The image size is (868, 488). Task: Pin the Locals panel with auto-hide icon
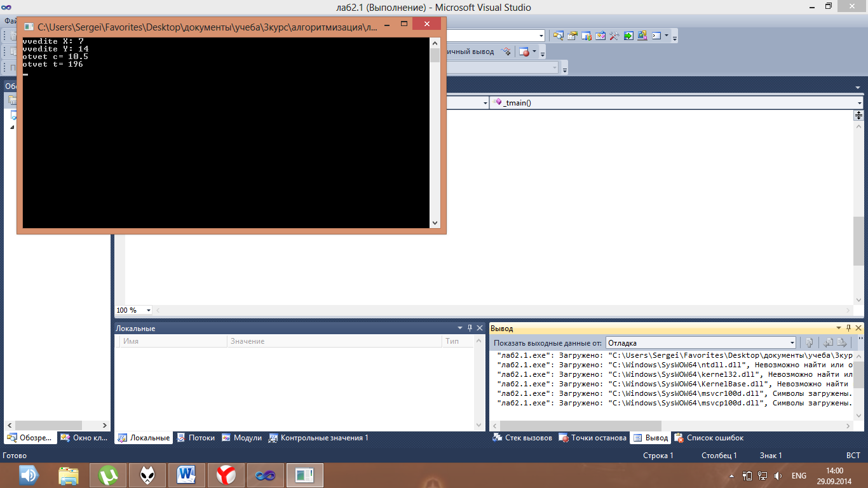pyautogui.click(x=470, y=328)
